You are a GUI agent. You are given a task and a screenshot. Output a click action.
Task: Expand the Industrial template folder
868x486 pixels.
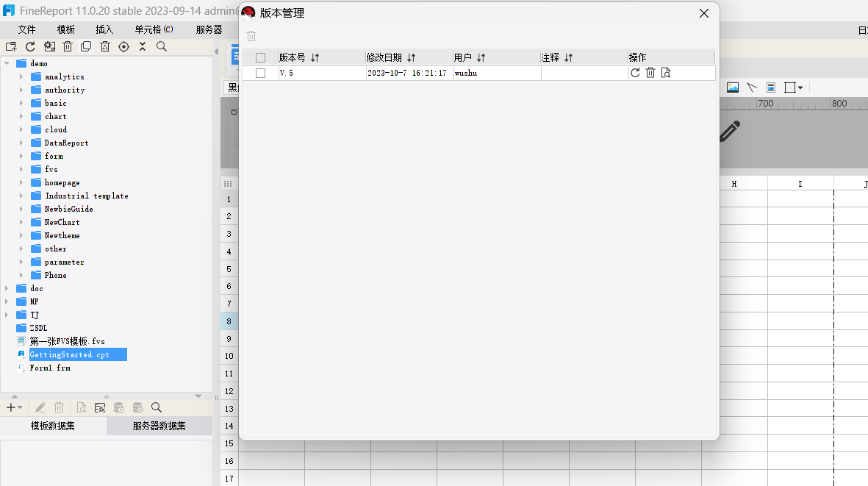(21, 196)
